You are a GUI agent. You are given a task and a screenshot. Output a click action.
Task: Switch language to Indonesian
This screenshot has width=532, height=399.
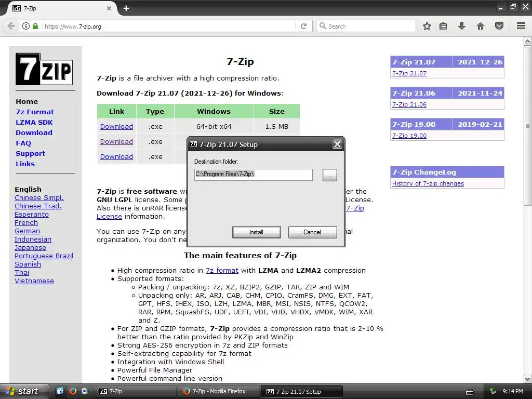(33, 239)
